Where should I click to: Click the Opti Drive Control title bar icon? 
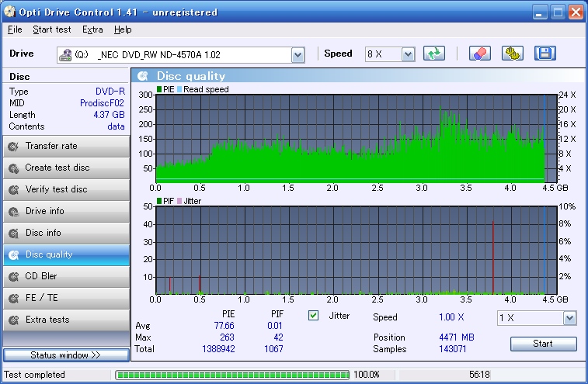9,12
